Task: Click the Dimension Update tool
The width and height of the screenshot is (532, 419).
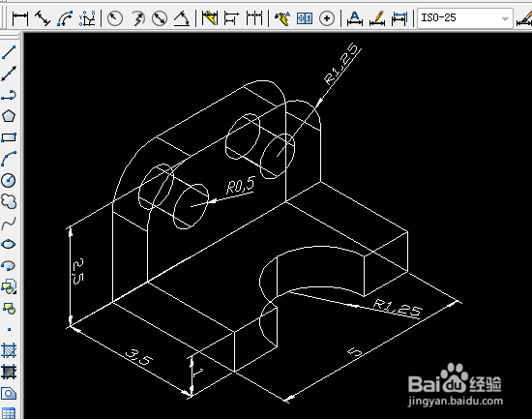Action: (399, 18)
